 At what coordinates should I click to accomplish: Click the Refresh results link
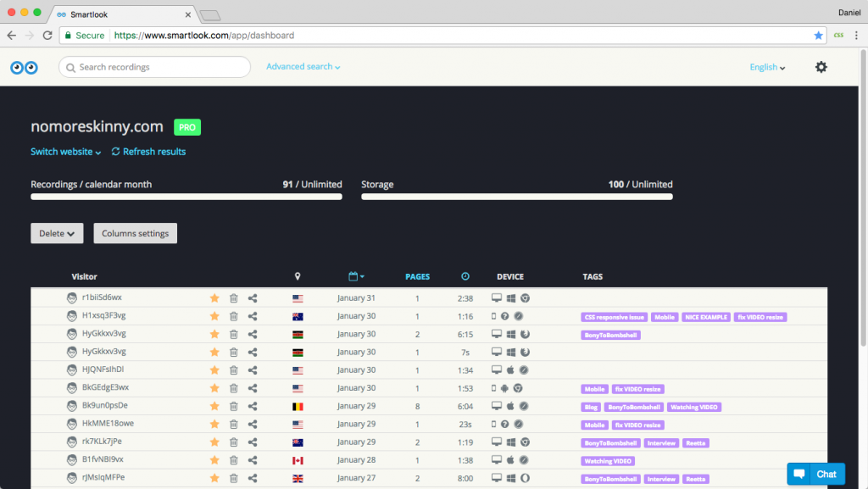pyautogui.click(x=148, y=152)
